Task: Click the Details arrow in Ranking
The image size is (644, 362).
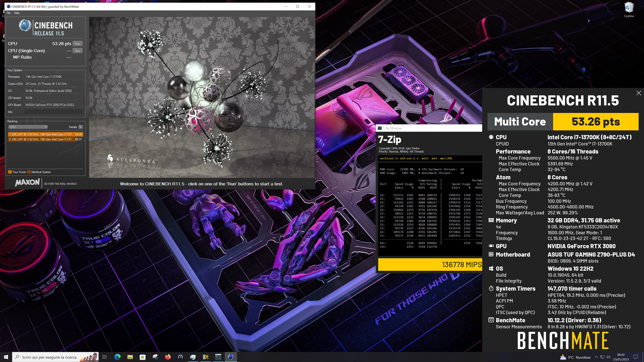Action: 81,127
